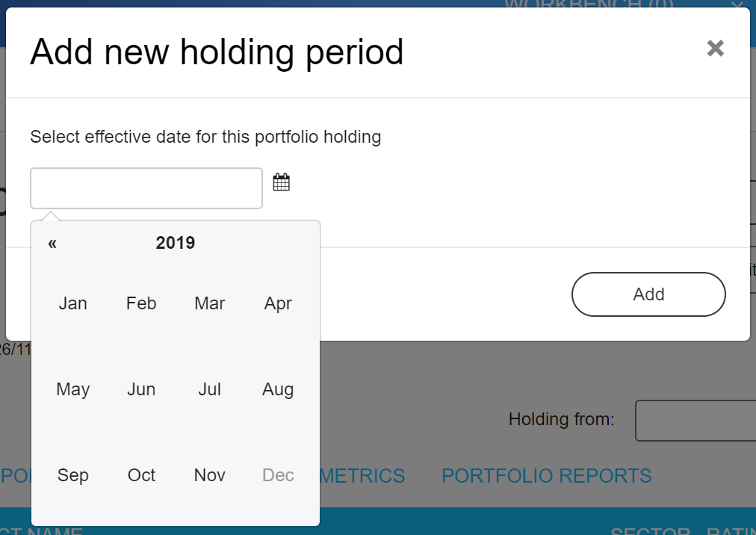The width and height of the screenshot is (756, 535).
Task: Open the Portfolio Reports tab
Action: coord(546,476)
